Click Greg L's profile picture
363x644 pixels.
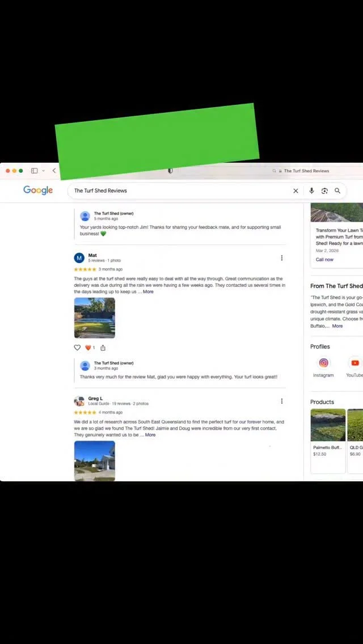click(79, 401)
